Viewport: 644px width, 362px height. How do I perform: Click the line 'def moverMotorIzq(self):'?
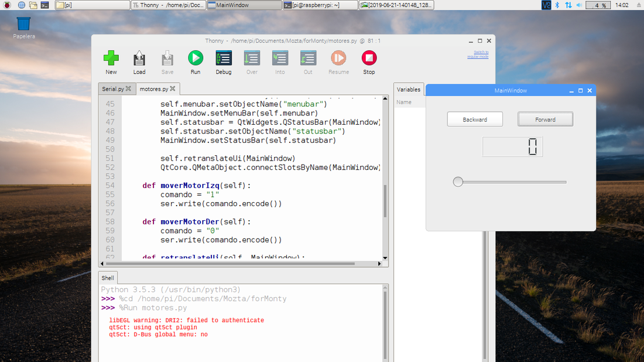[196, 185]
